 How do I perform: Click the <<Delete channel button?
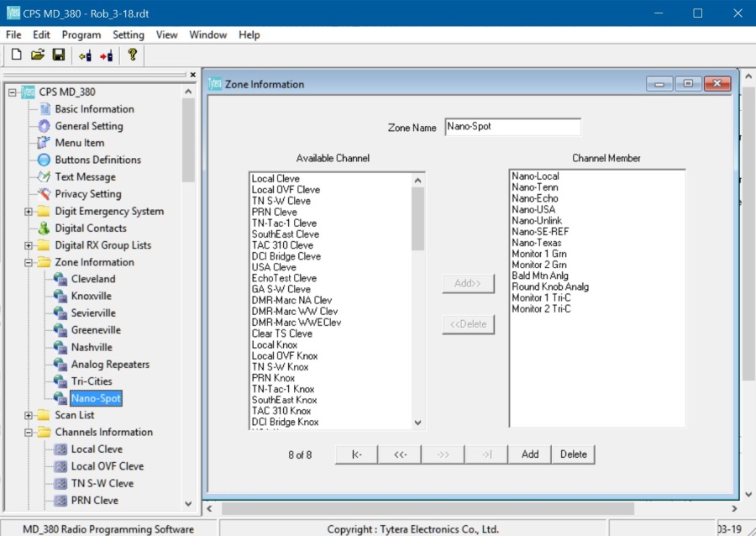(468, 324)
